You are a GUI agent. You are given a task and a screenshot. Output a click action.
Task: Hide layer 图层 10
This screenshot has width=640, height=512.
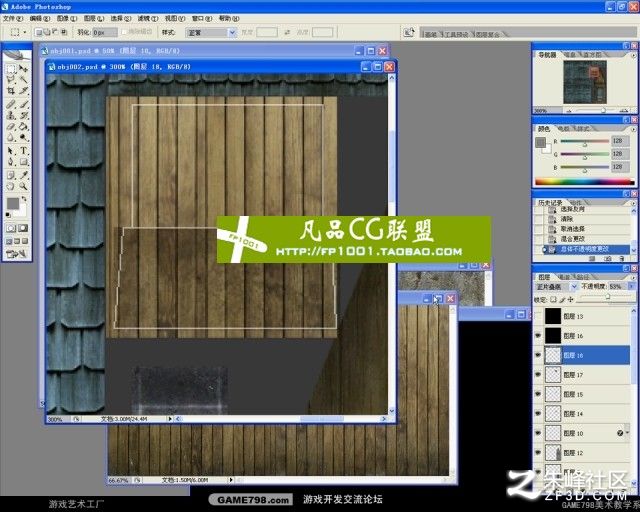538,433
